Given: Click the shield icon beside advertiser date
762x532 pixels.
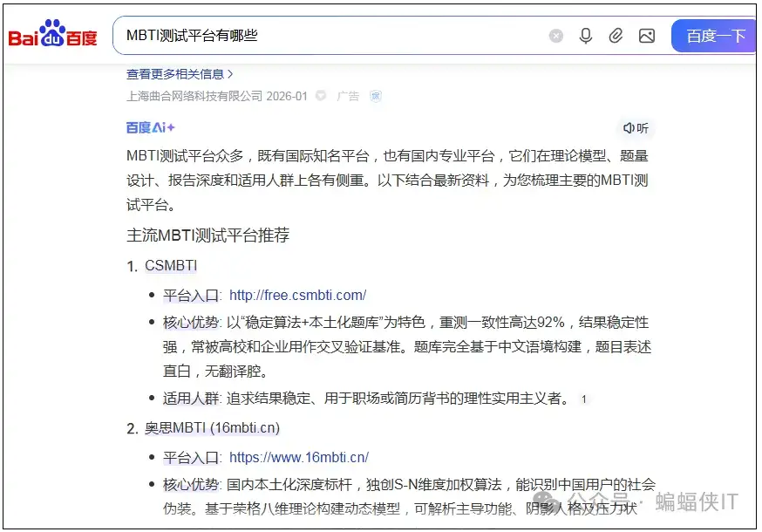Looking at the screenshot, I should coord(321,95).
